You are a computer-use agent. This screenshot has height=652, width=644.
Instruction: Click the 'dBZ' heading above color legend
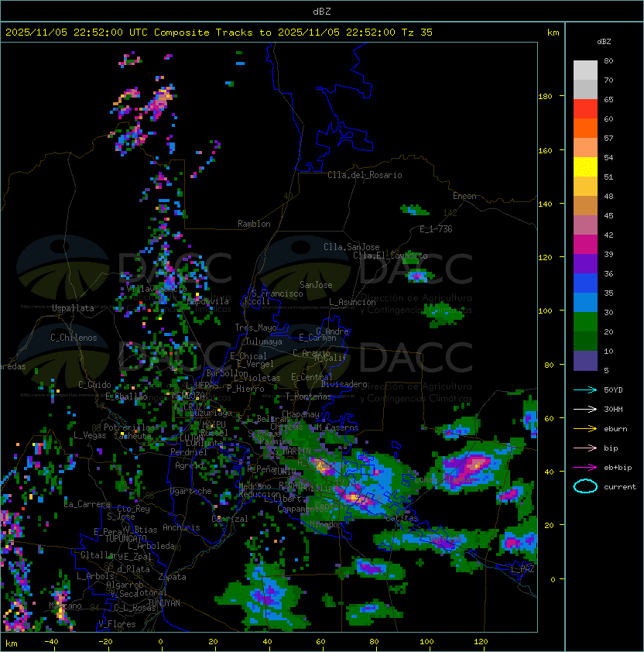[604, 42]
